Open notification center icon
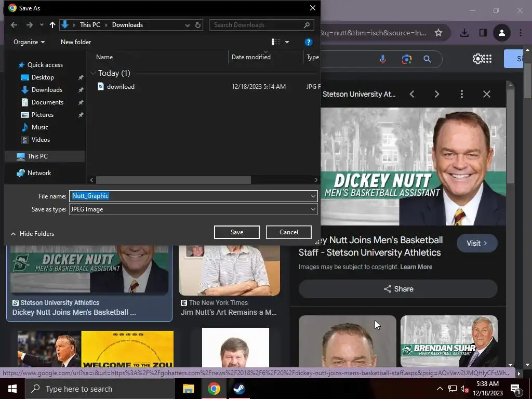 pos(515,389)
